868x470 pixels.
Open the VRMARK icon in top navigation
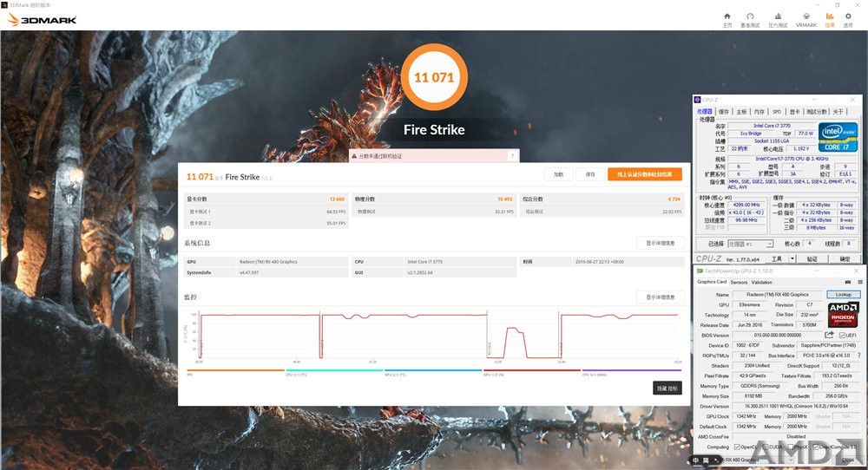(x=806, y=16)
